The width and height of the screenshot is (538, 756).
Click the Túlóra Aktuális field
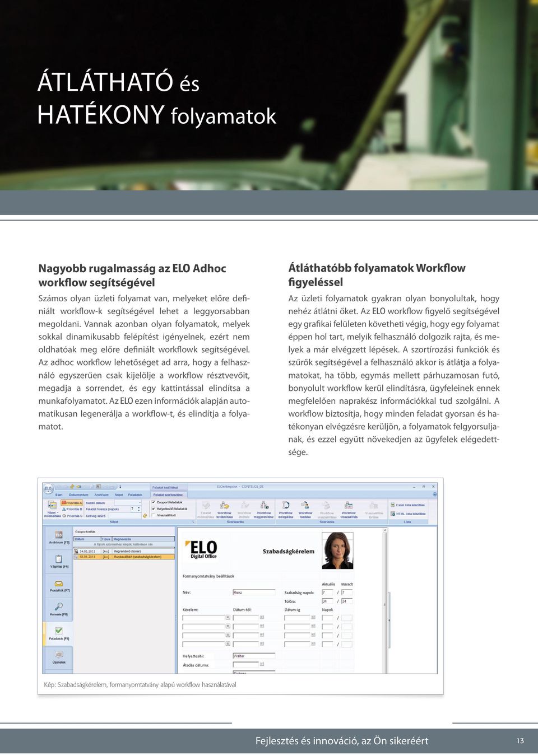coord(327,601)
